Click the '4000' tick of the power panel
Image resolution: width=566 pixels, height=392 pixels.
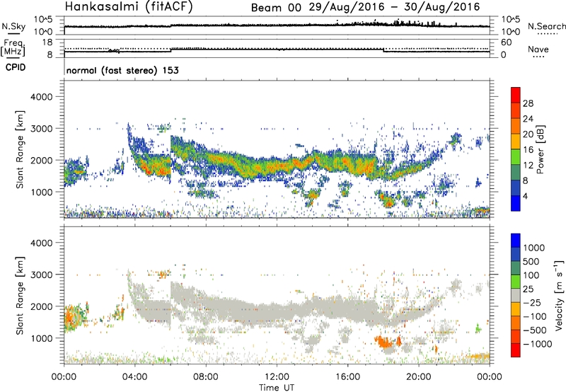pos(42,97)
